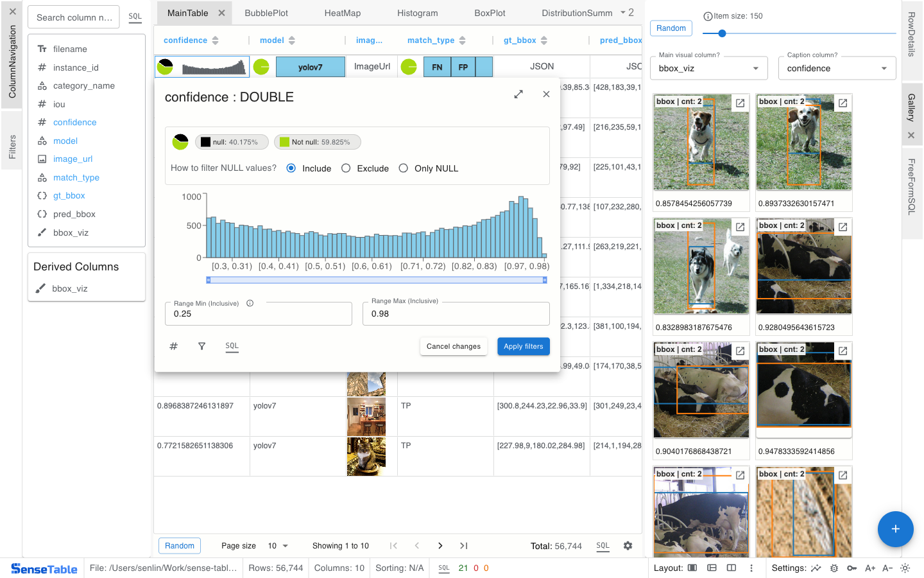Click the filter funnel icon in dialog
The image size is (924, 578).
(201, 346)
